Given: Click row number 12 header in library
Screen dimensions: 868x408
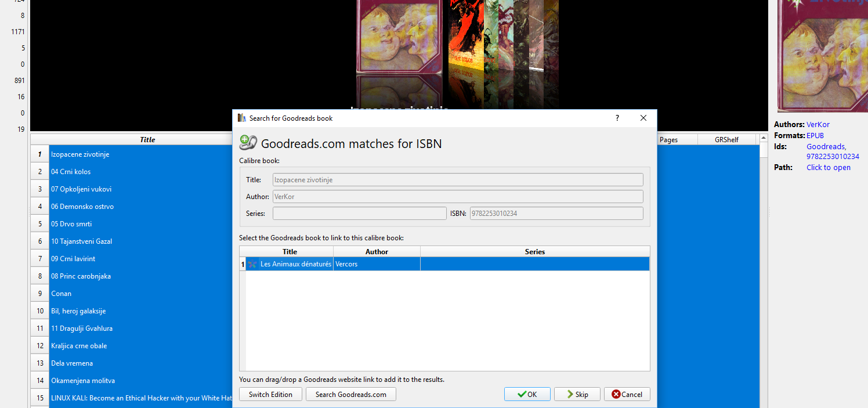Looking at the screenshot, I should [40, 346].
